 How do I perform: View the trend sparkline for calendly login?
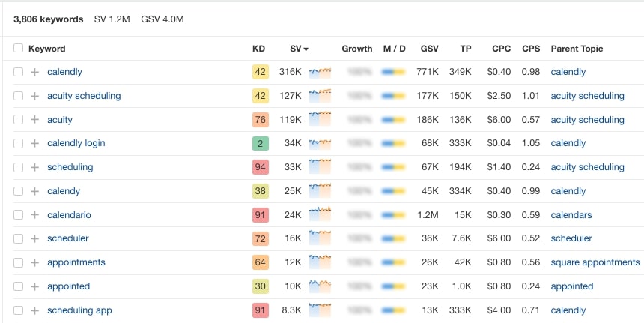[320, 143]
